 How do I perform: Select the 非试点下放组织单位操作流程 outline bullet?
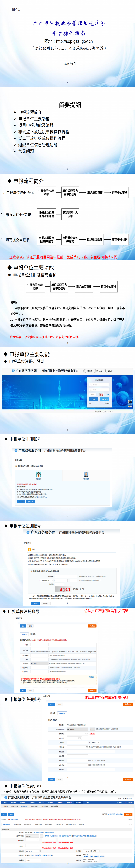[x=44, y=132]
